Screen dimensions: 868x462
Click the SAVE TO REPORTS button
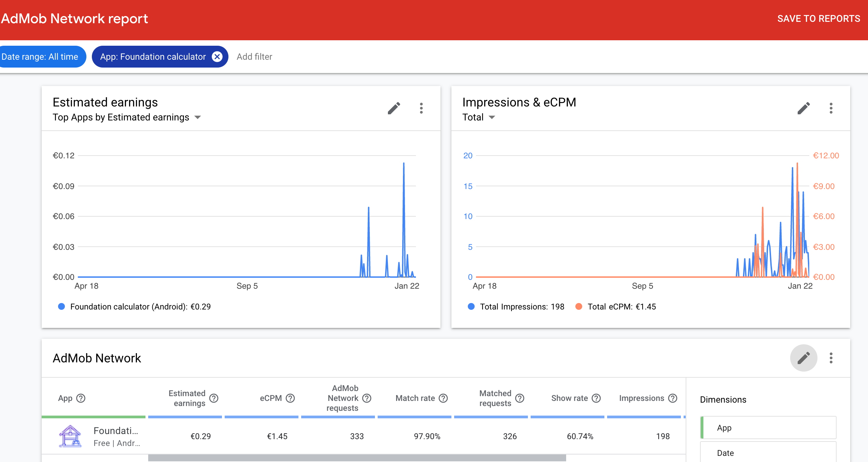[x=818, y=19]
